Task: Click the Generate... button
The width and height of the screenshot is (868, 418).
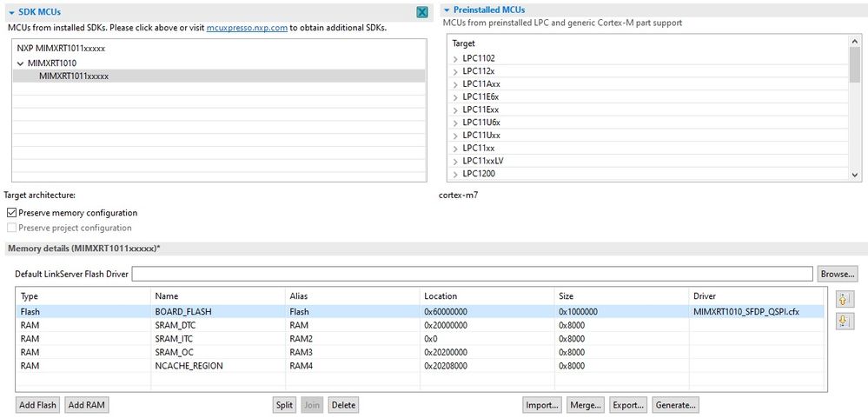Action: [x=675, y=405]
